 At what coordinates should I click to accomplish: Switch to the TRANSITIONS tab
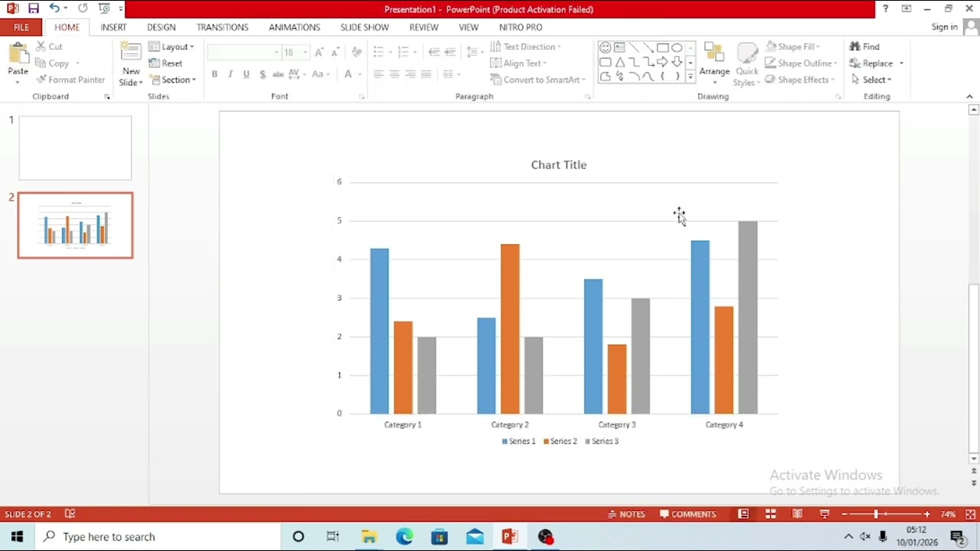(222, 27)
